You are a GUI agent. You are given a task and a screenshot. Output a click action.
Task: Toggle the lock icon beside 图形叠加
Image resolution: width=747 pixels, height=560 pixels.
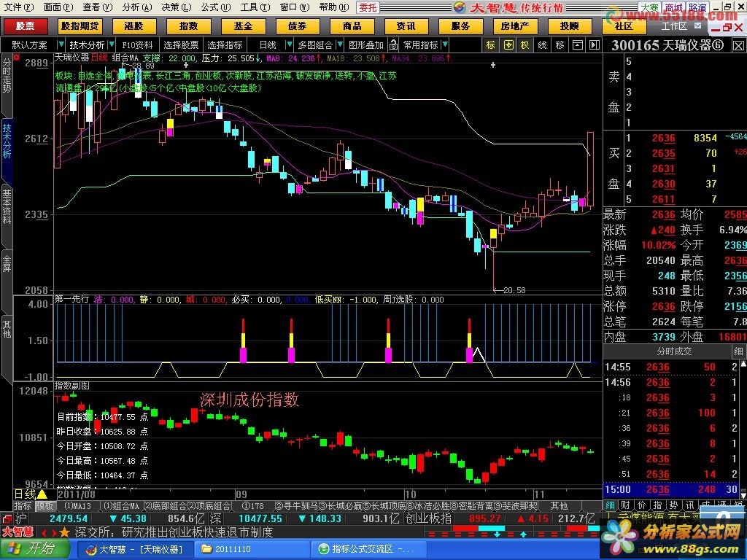coord(393,45)
